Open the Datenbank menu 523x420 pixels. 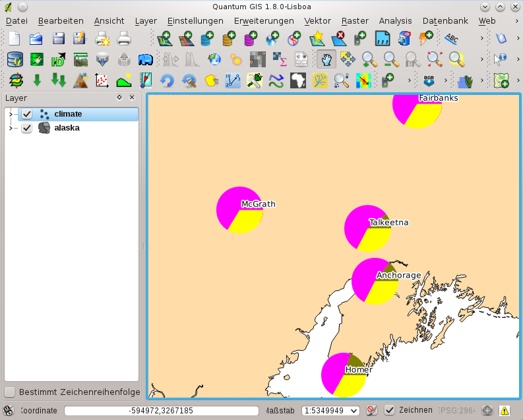[445, 21]
